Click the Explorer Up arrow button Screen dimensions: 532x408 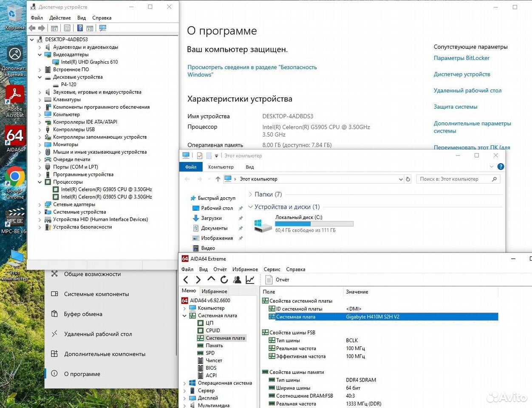[x=218, y=179]
